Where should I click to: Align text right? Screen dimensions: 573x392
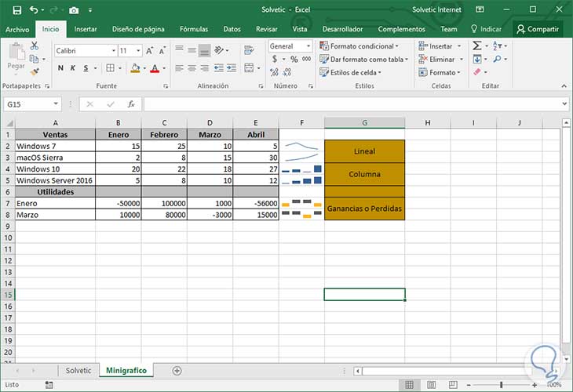pyautogui.click(x=205, y=68)
